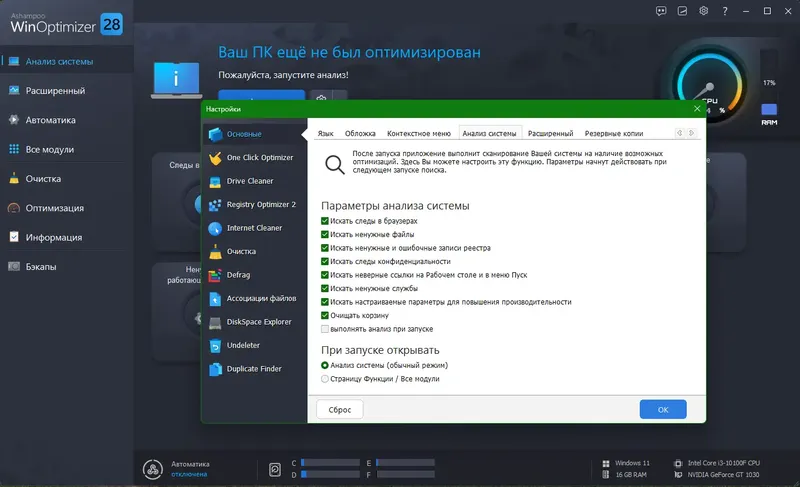Screen dimensions: 800x487
Task: Open the Основные settings category icon
Action: [x=215, y=134]
